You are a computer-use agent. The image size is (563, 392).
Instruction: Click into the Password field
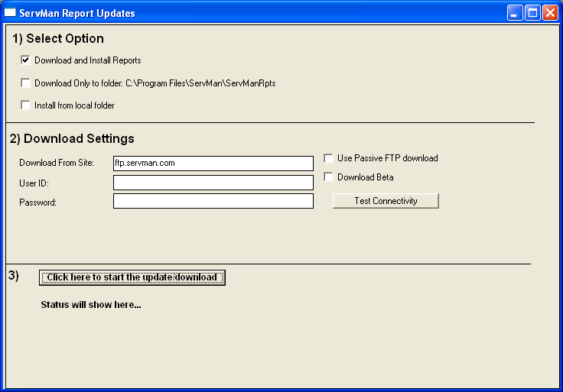tap(213, 201)
